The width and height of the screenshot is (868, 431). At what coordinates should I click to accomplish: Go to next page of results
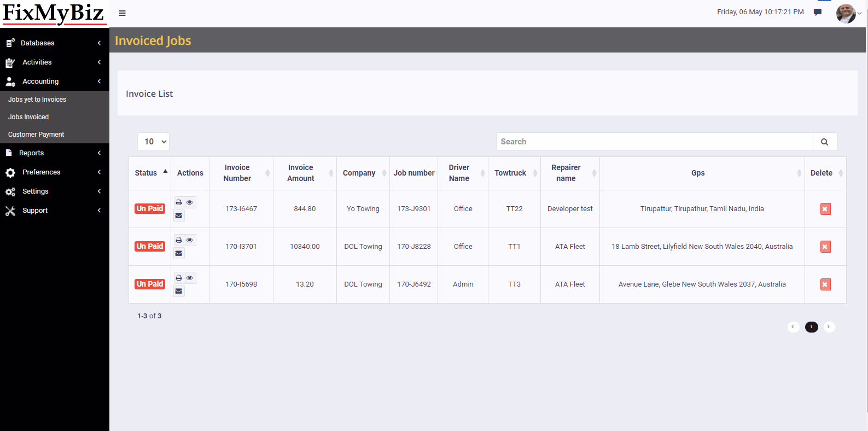coord(829,327)
